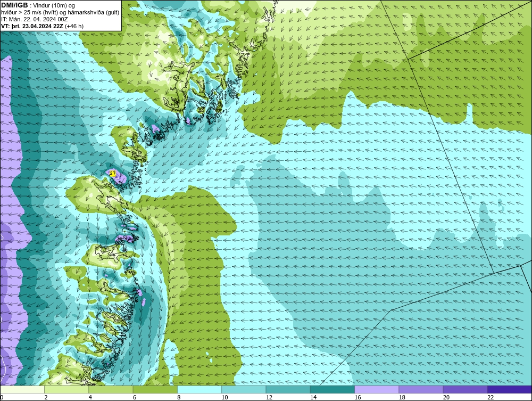Click the 12-14 m/s legend color segment

[288, 389]
